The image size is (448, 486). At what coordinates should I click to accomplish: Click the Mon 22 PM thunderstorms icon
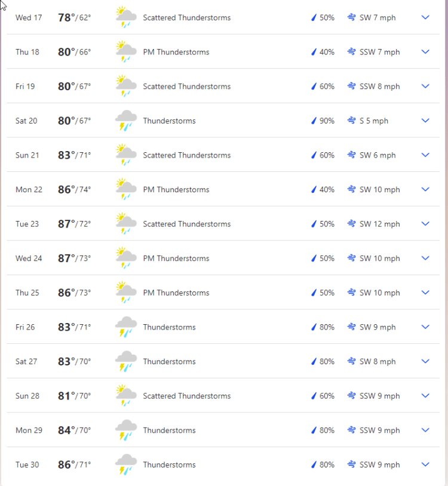pyautogui.click(x=126, y=189)
